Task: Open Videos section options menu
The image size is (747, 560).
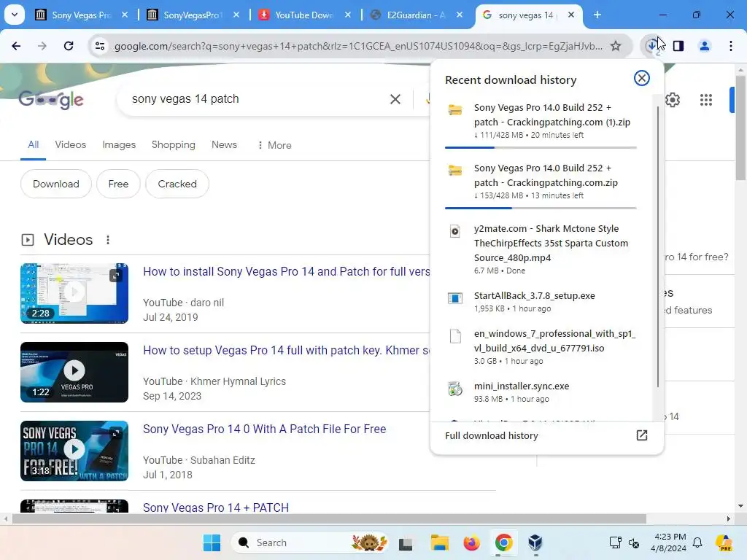Action: [108, 240]
